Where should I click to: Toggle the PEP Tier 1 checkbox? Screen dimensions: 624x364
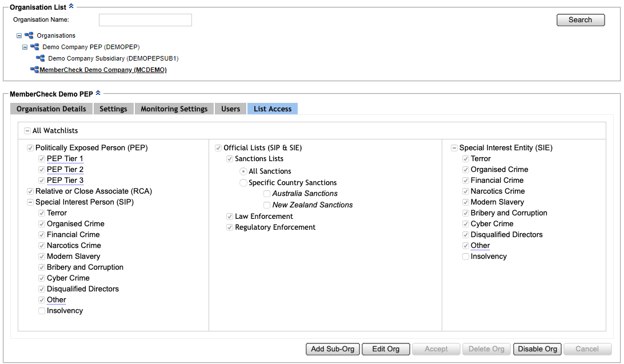(x=41, y=159)
